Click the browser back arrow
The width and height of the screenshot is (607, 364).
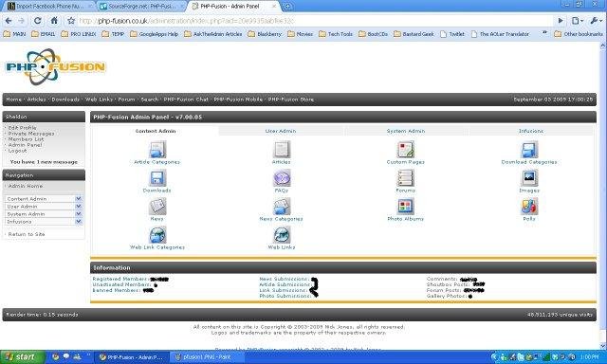pyautogui.click(x=9, y=21)
